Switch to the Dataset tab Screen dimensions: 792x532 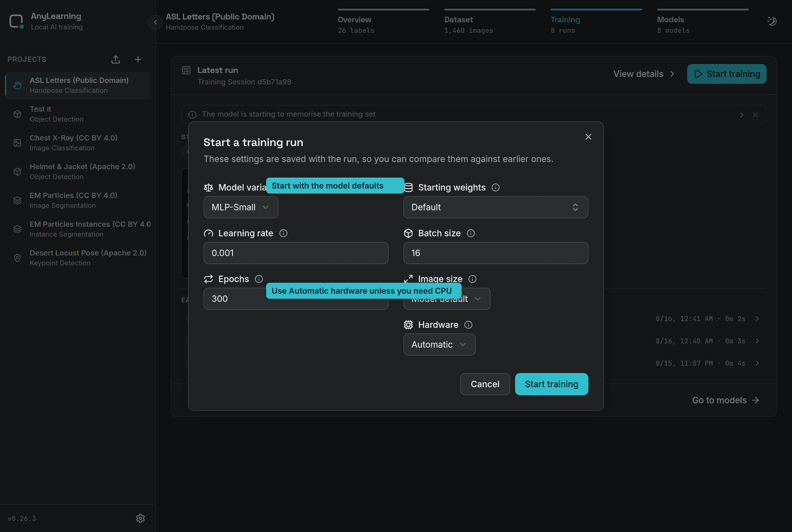tap(490, 22)
